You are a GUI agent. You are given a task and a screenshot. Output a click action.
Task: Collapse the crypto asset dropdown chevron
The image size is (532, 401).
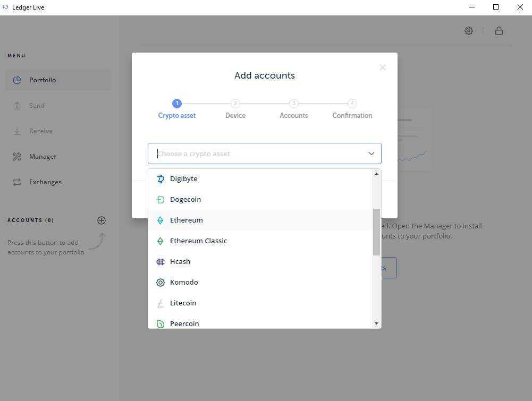click(371, 153)
